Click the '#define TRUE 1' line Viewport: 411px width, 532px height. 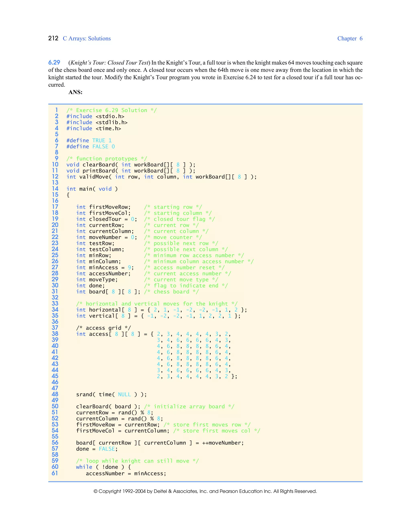pos(89,141)
